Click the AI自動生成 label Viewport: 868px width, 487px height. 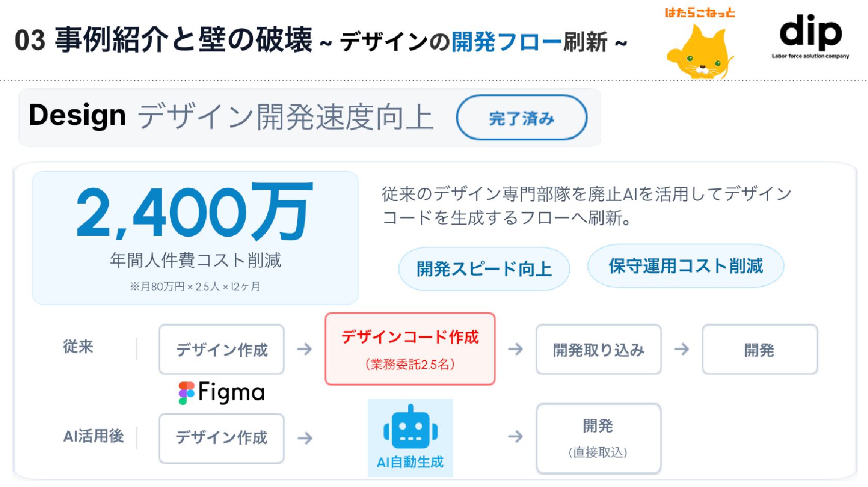click(x=410, y=462)
